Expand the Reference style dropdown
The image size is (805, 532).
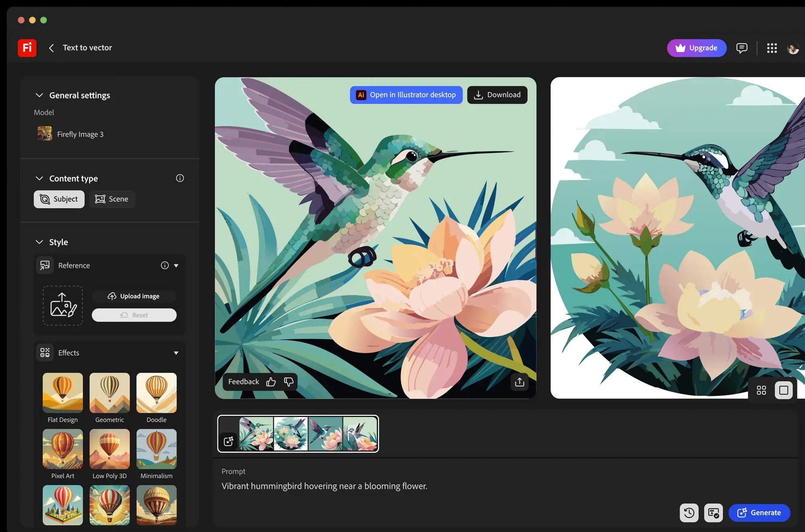[x=176, y=265]
